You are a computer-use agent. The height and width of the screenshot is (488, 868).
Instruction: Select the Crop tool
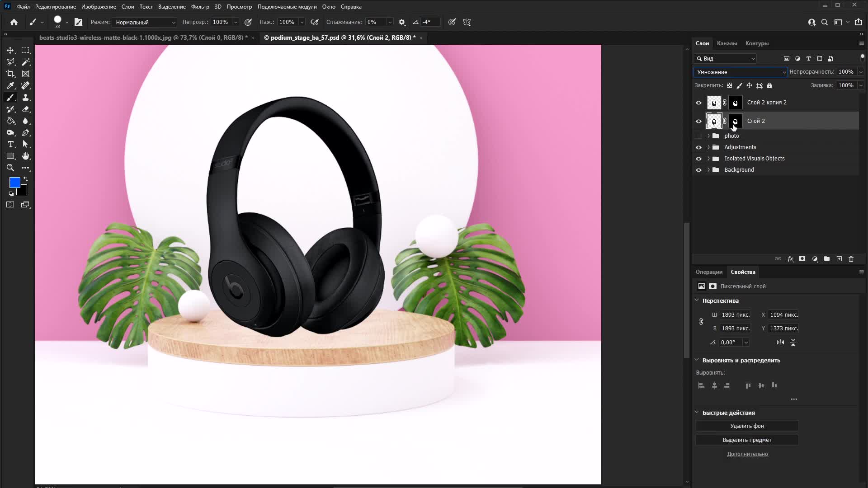point(10,74)
